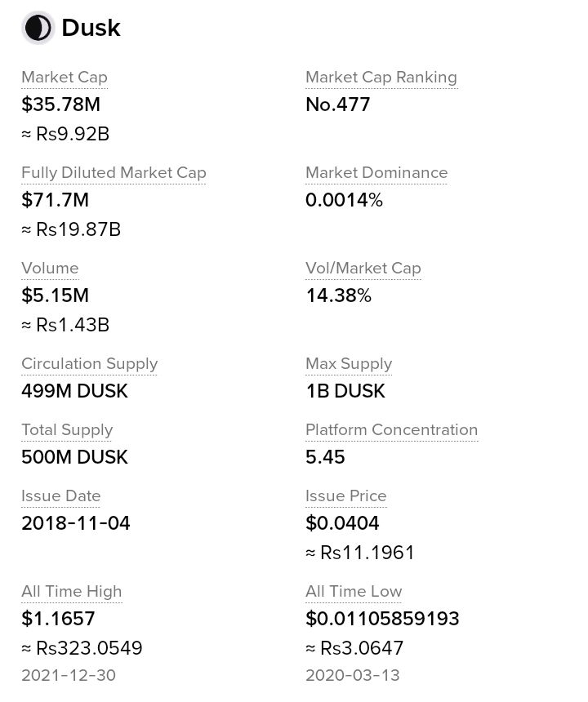Image resolution: width=588 pixels, height=702 pixels.
Task: Open the Dusk token name heading
Action: (91, 28)
